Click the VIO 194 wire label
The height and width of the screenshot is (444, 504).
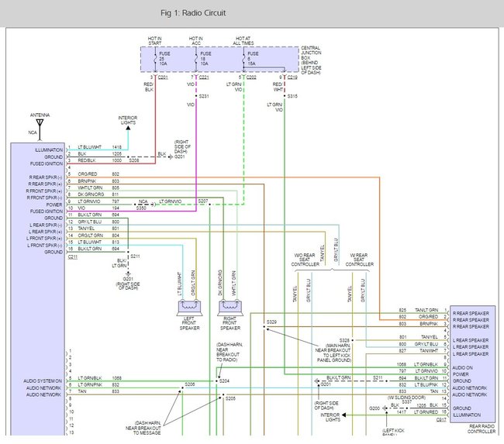[x=98, y=208]
